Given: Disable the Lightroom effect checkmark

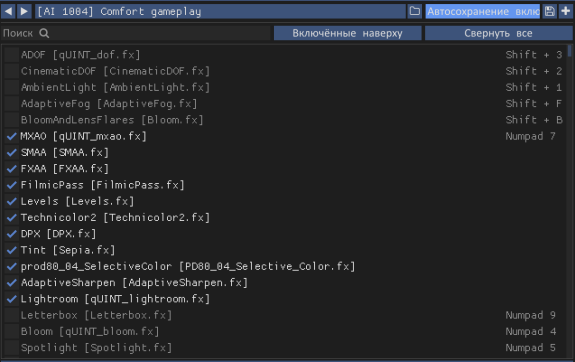Looking at the screenshot, I should [x=12, y=299].
